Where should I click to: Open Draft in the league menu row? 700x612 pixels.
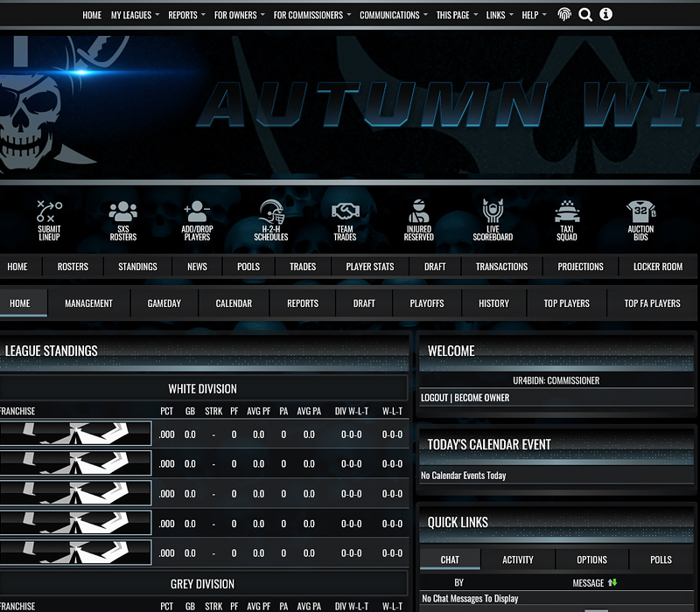[435, 267]
